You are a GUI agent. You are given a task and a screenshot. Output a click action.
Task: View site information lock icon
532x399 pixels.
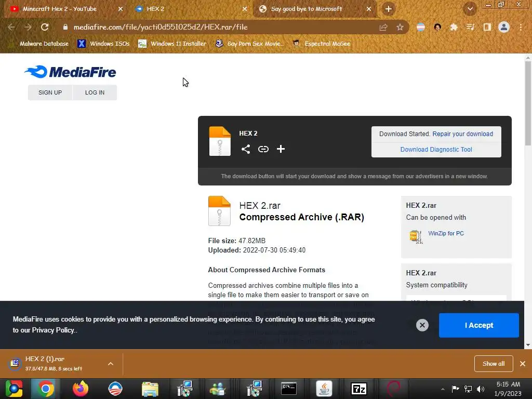tap(65, 27)
